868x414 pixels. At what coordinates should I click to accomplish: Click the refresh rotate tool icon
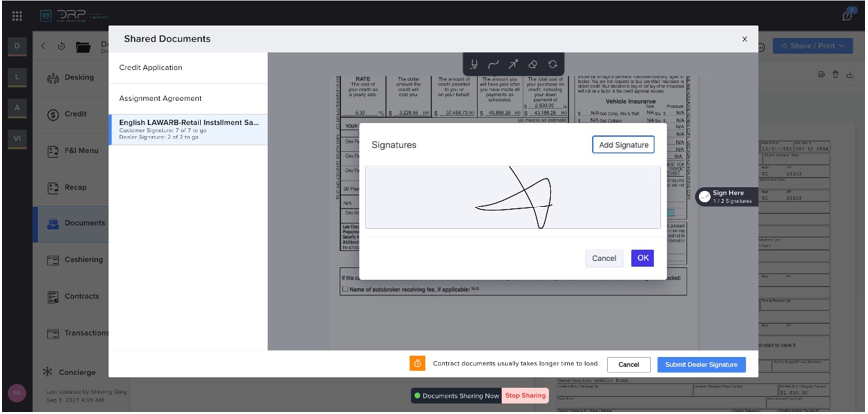[552, 64]
